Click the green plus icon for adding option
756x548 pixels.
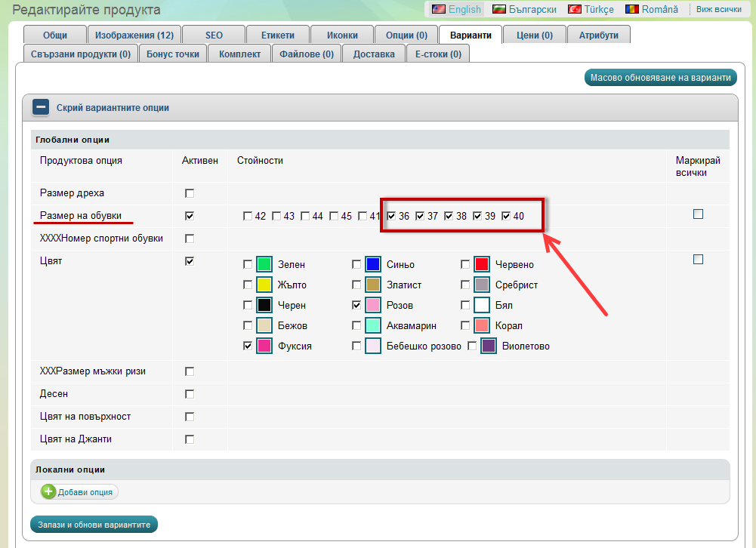coord(48,492)
